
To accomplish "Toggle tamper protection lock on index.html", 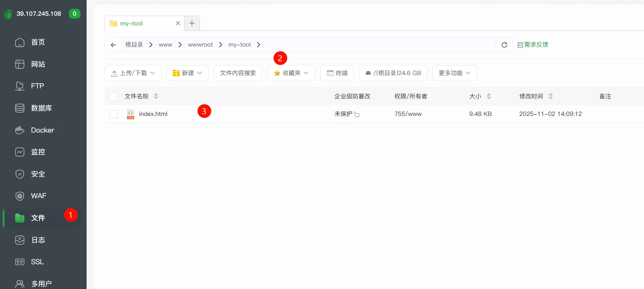I will [358, 114].
